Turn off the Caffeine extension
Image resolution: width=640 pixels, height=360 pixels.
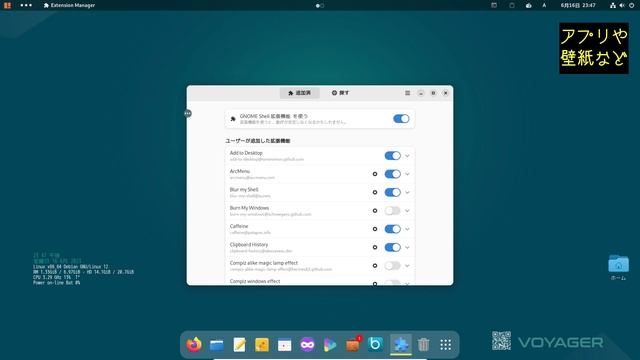click(x=392, y=229)
